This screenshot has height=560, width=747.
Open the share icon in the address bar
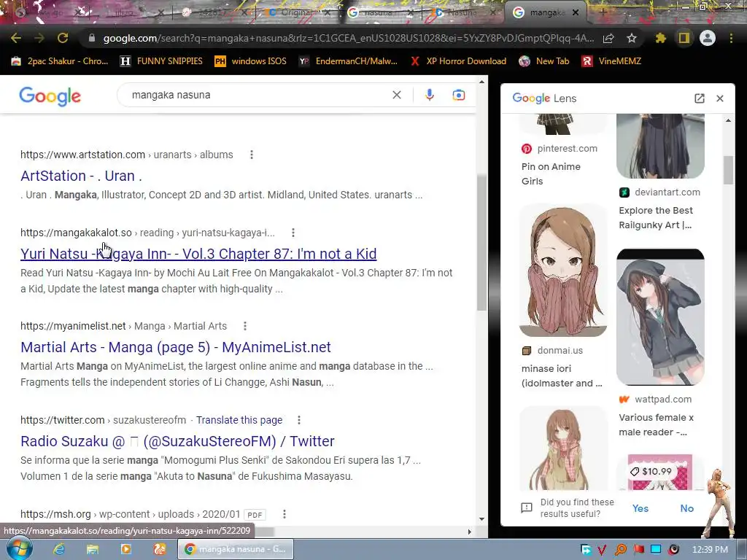point(608,38)
